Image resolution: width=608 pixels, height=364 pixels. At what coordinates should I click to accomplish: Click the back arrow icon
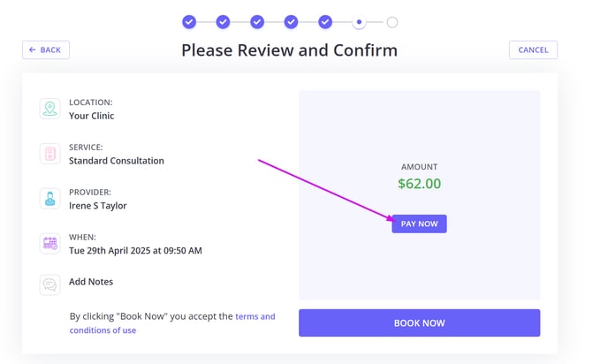[x=32, y=49]
